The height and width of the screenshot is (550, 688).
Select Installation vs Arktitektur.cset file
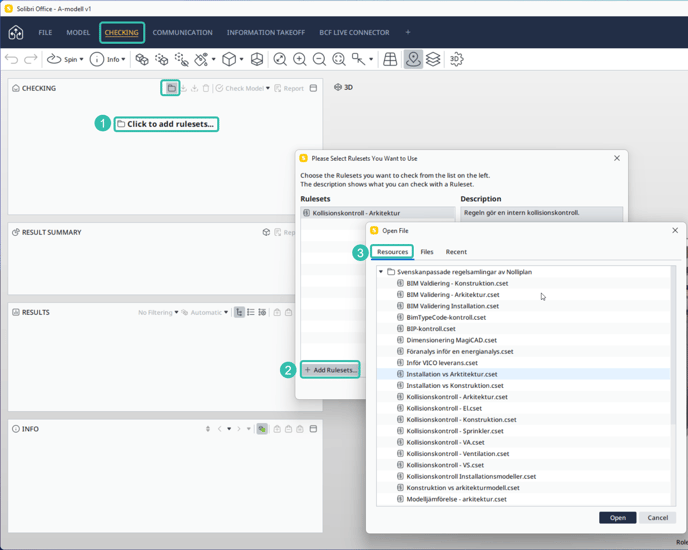pos(523,374)
